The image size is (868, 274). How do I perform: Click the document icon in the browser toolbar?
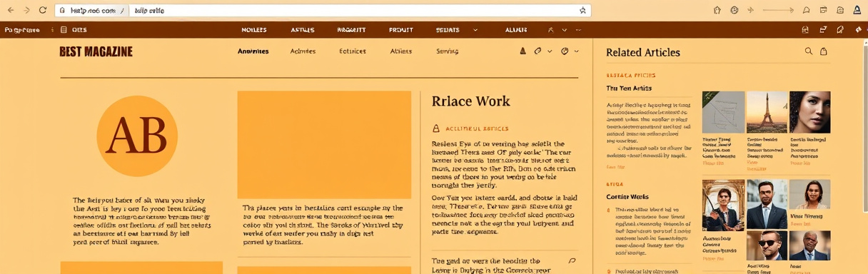point(840,10)
